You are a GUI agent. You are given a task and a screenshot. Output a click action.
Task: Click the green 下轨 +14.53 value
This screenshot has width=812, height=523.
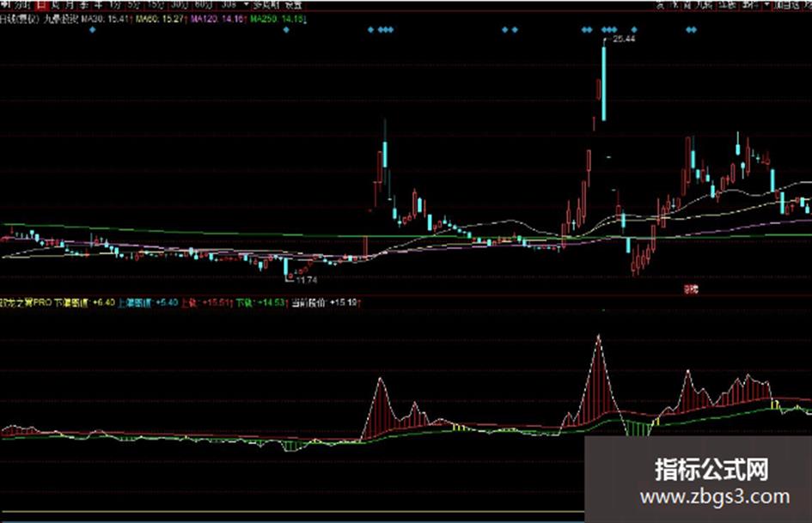pyautogui.click(x=260, y=302)
